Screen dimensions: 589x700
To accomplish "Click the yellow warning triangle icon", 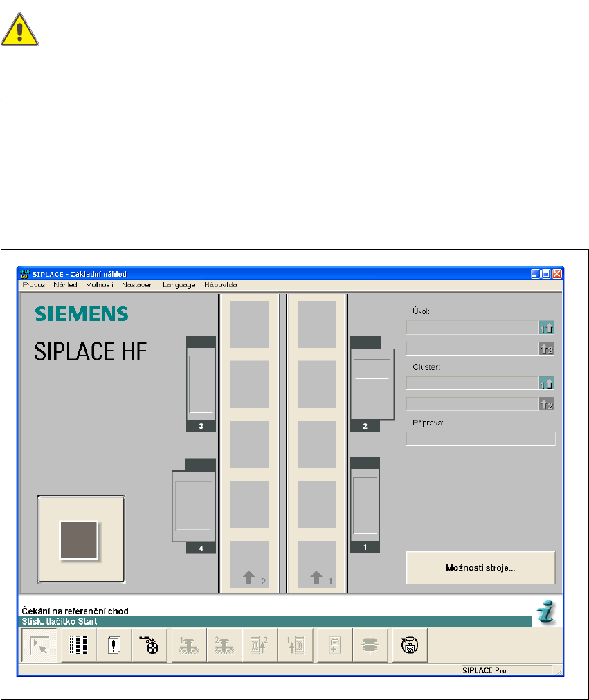I will pos(19,30).
